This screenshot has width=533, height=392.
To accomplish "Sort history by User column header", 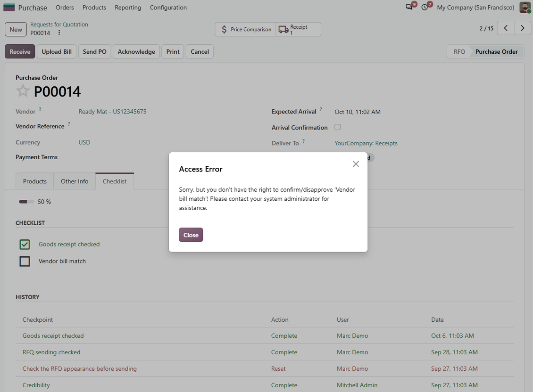I will tap(342, 319).
